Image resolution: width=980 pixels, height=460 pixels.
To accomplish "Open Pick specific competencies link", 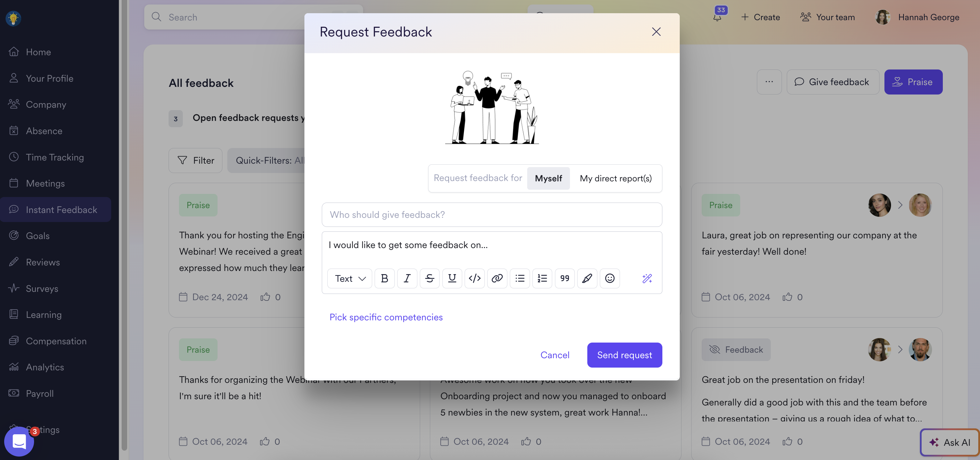I will (x=386, y=317).
